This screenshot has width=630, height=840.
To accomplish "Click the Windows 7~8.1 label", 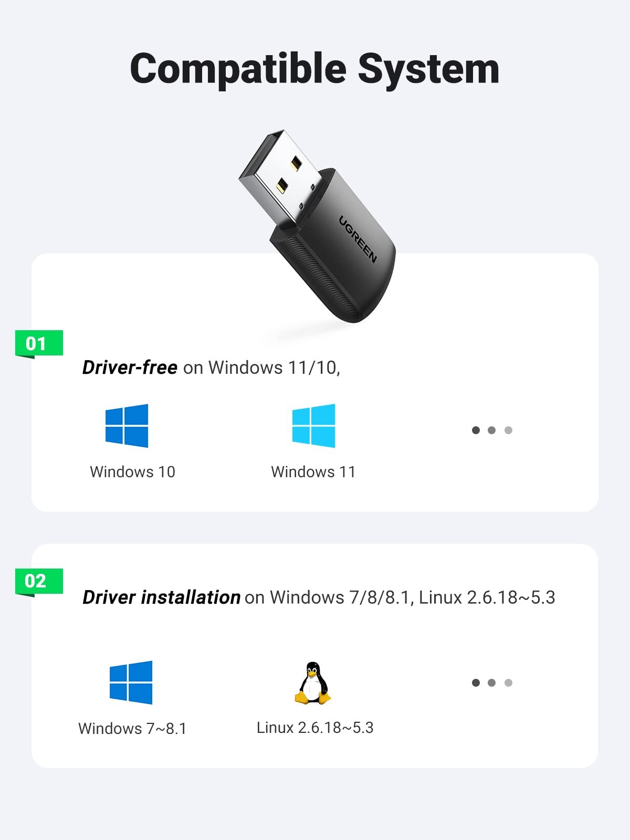I will (x=132, y=728).
